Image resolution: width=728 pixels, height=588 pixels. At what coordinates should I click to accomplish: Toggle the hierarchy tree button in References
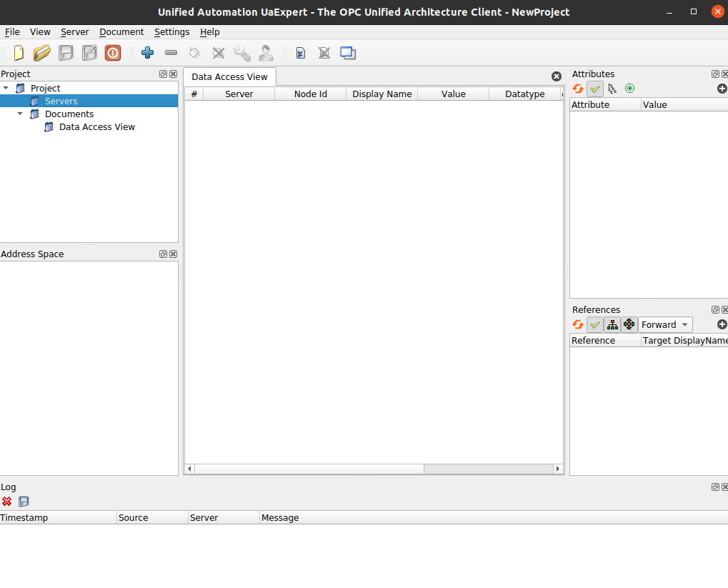point(612,325)
